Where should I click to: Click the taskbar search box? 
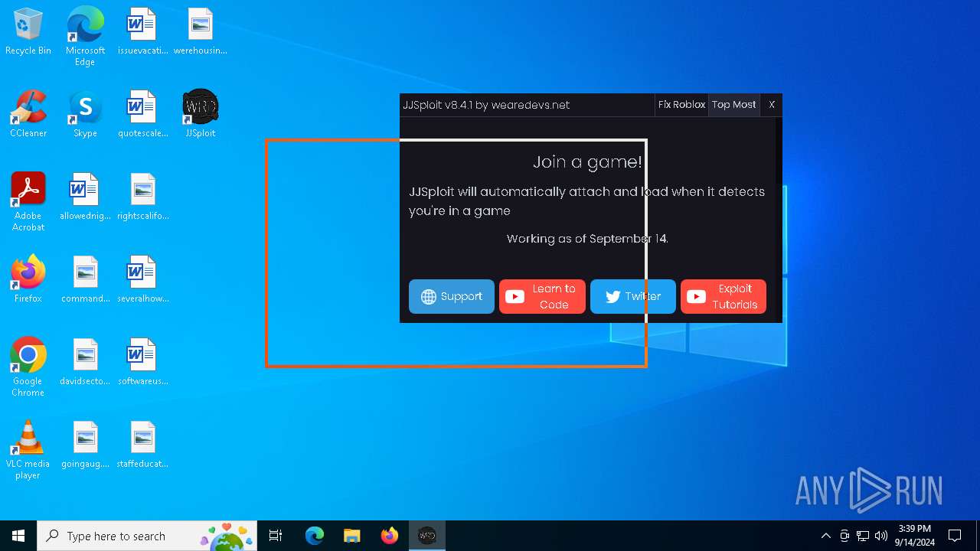(147, 536)
